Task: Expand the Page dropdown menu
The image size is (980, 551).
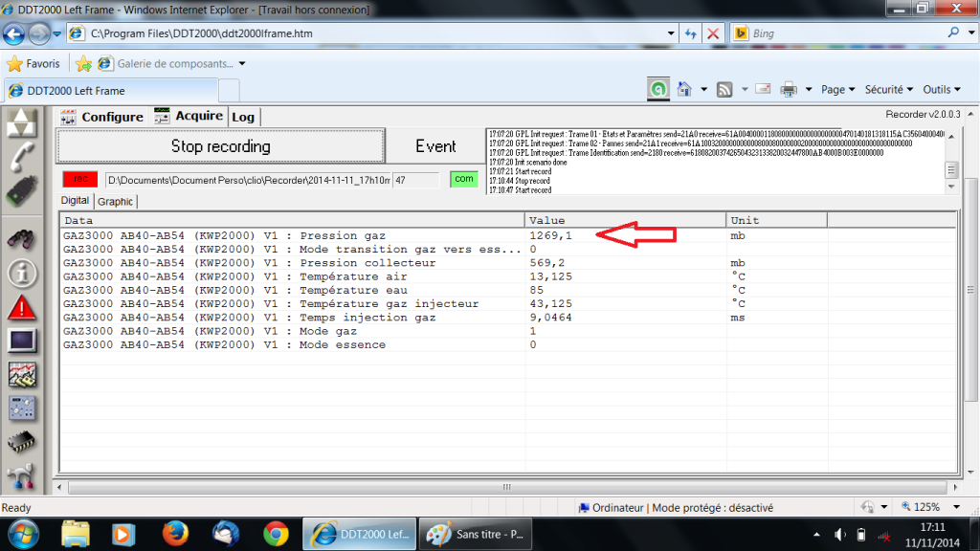Action: pyautogui.click(x=838, y=89)
